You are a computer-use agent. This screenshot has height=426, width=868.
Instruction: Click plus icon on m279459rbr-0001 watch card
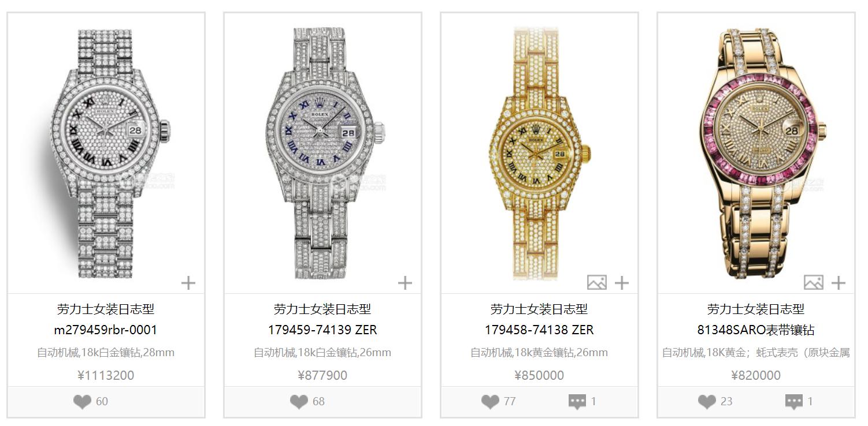188,283
